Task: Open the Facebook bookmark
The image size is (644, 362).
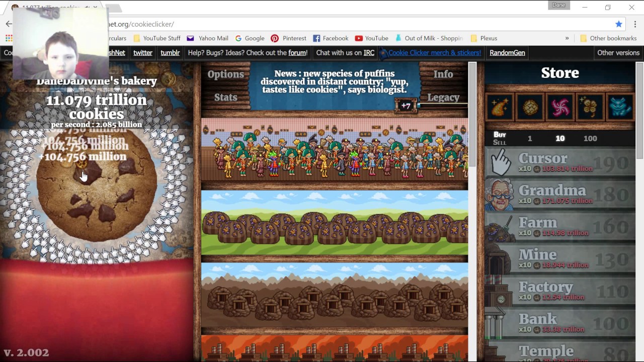Action: (x=331, y=38)
